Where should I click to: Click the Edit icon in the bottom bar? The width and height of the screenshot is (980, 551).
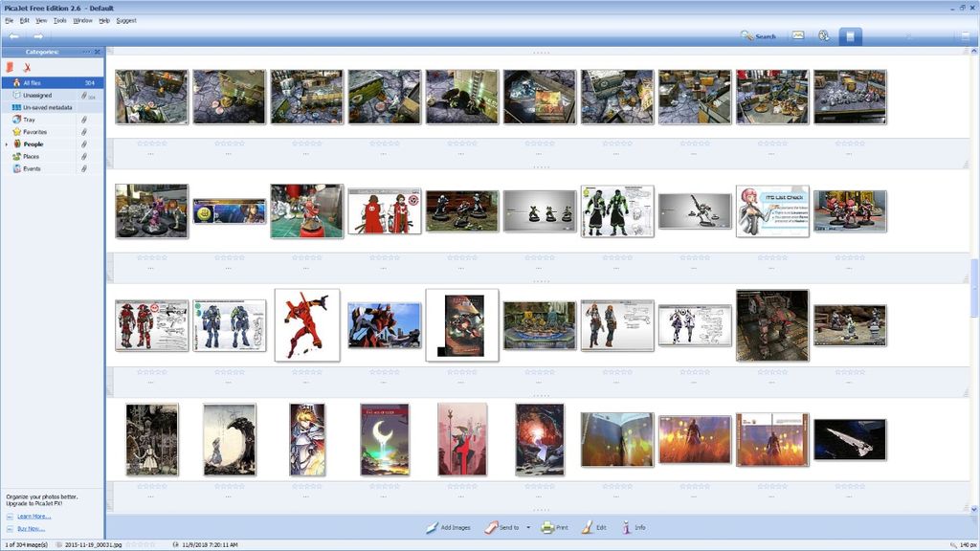coord(594,526)
